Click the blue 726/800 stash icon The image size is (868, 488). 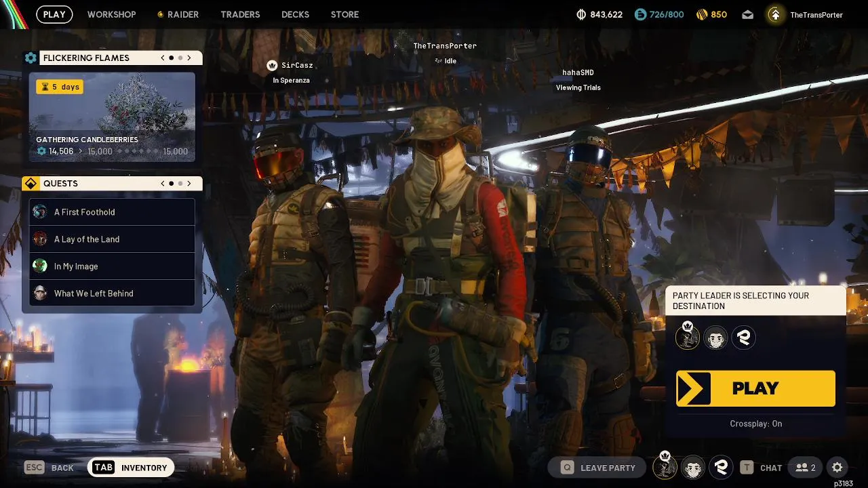tap(641, 14)
